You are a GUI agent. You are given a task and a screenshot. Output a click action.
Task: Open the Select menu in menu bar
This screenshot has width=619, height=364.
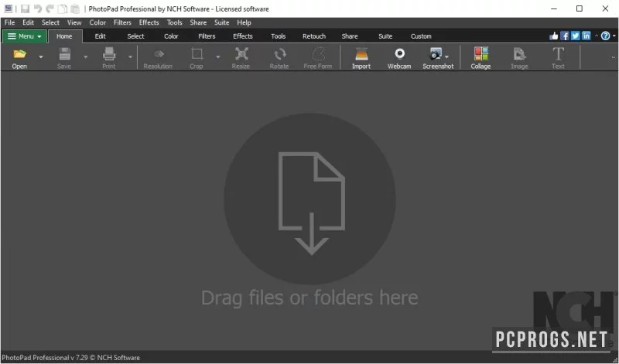pyautogui.click(x=50, y=22)
